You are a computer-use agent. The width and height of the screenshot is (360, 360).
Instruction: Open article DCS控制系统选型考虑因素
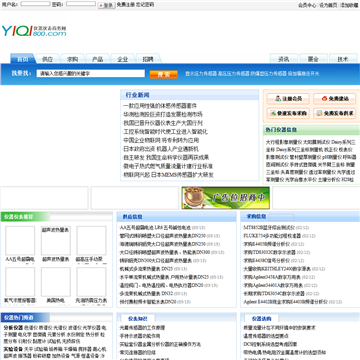270,344
